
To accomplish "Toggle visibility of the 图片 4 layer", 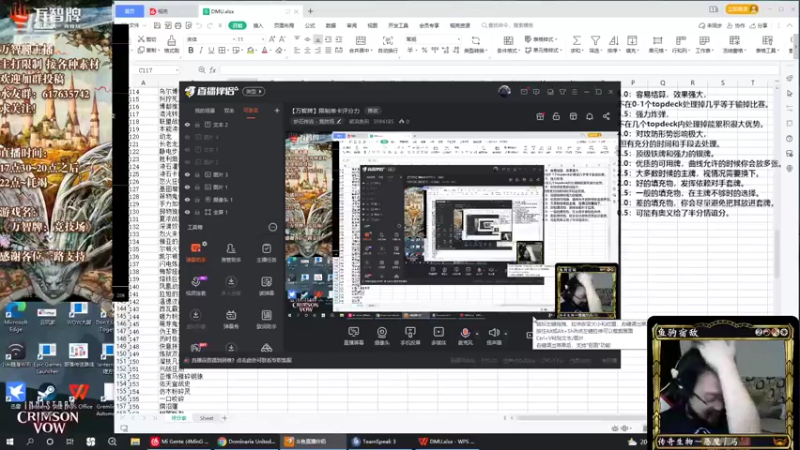I will point(187,137).
